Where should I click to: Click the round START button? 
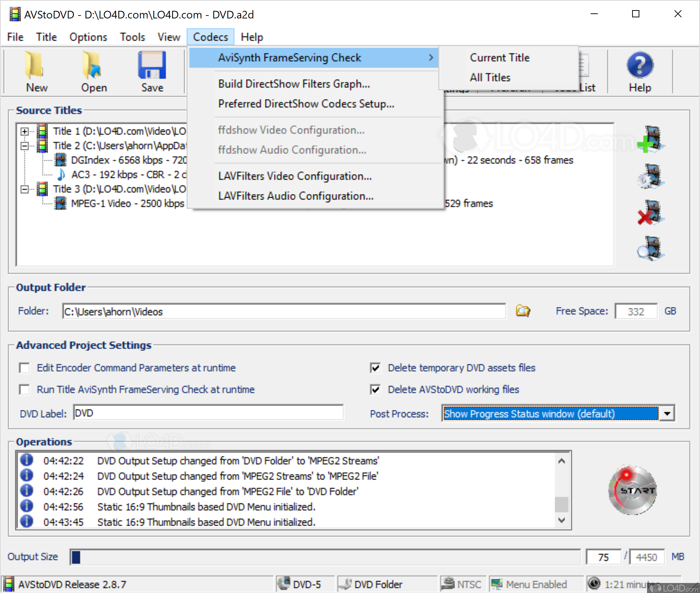[x=632, y=490]
